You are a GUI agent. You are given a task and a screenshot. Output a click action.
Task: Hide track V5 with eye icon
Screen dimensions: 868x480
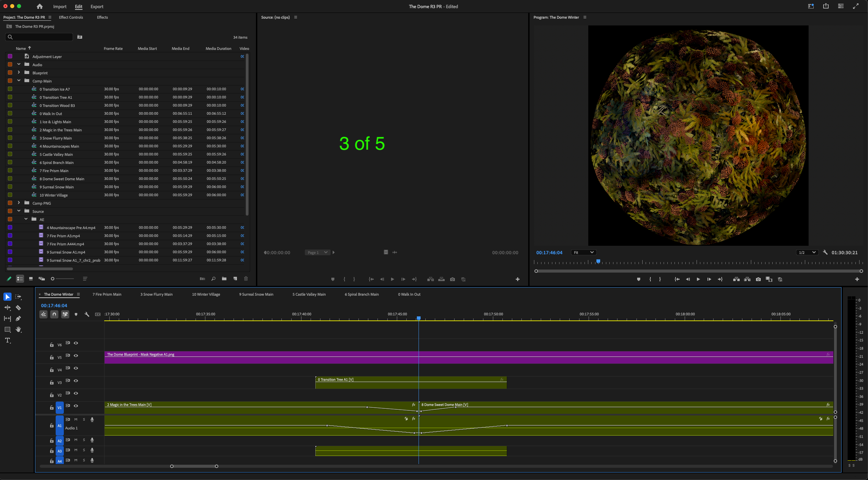[x=76, y=356]
